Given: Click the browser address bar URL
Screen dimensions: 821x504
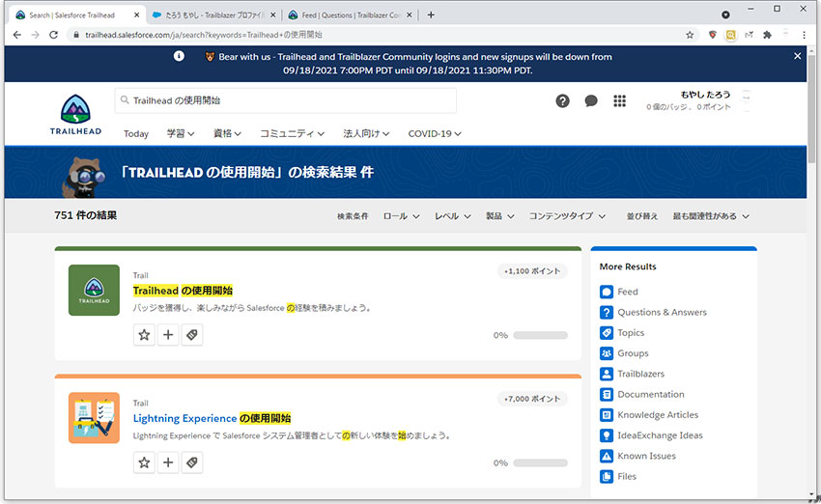Looking at the screenshot, I should [x=204, y=35].
